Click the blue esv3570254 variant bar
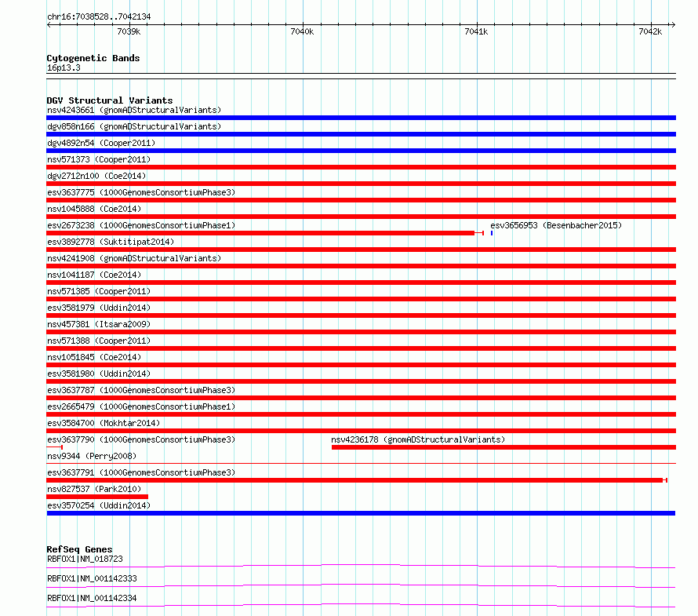Screen dimensions: 698x616 tap(361, 513)
